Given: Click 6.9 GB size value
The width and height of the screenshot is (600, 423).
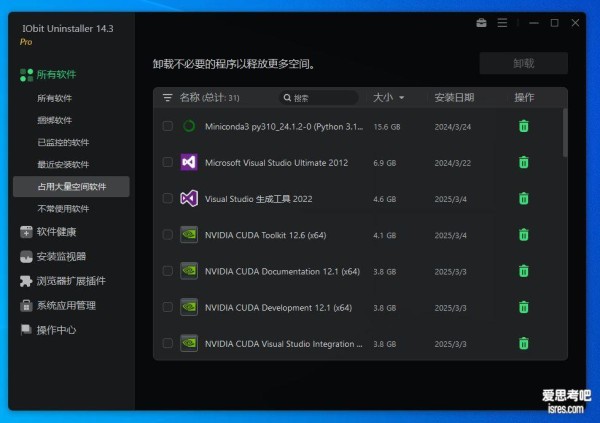Looking at the screenshot, I should (385, 163).
